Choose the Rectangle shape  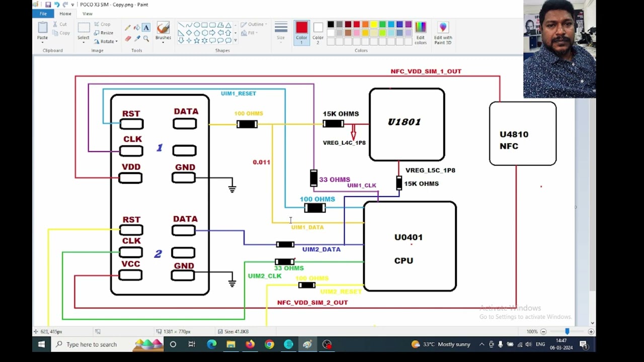(x=204, y=25)
